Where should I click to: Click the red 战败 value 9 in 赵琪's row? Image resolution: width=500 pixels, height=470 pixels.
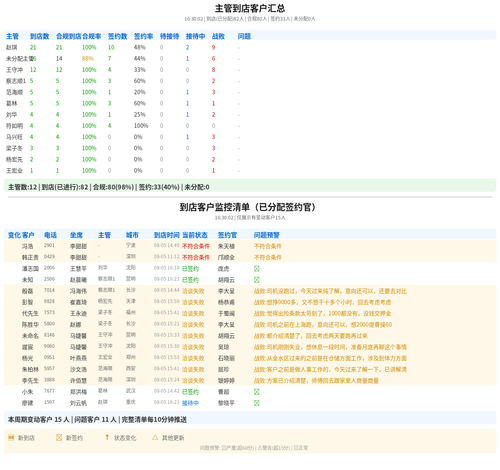click(214, 48)
